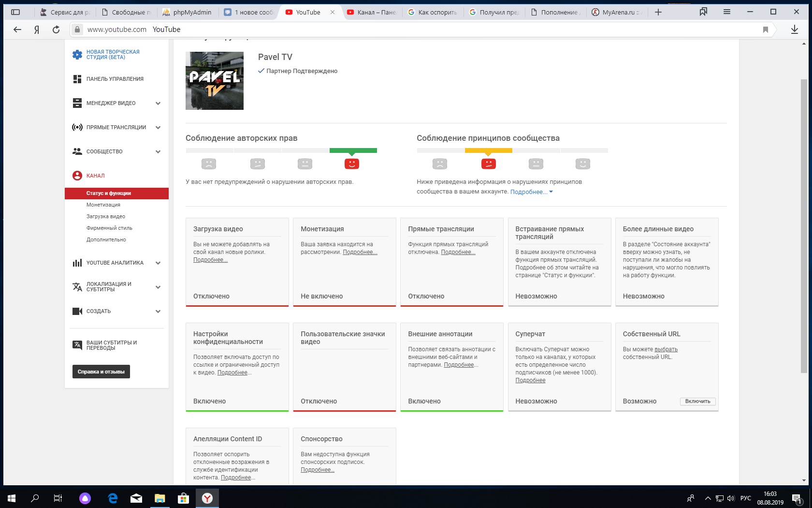The image size is (812, 508).
Task: Click Включить for Собственный URL
Action: point(697,401)
